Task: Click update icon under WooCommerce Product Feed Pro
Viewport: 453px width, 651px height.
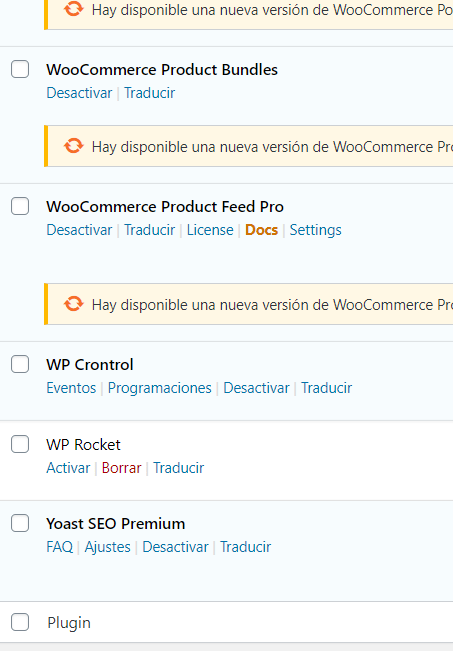Action: [73, 304]
